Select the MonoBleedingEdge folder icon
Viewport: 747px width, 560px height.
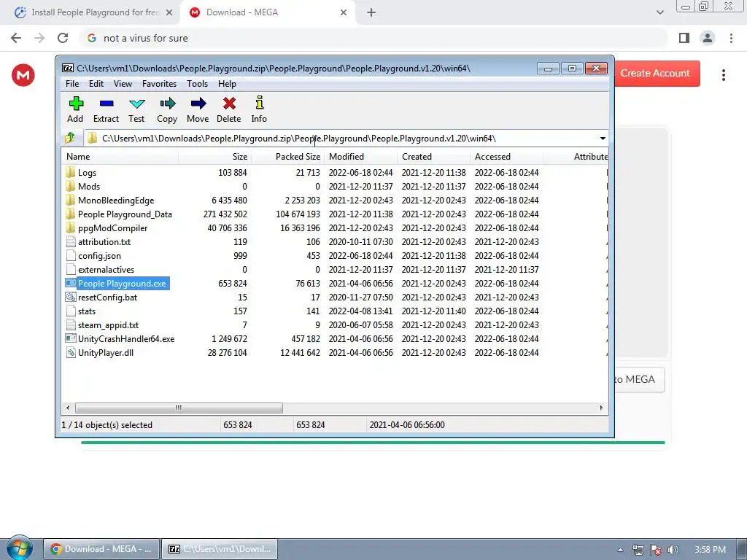[71, 200]
